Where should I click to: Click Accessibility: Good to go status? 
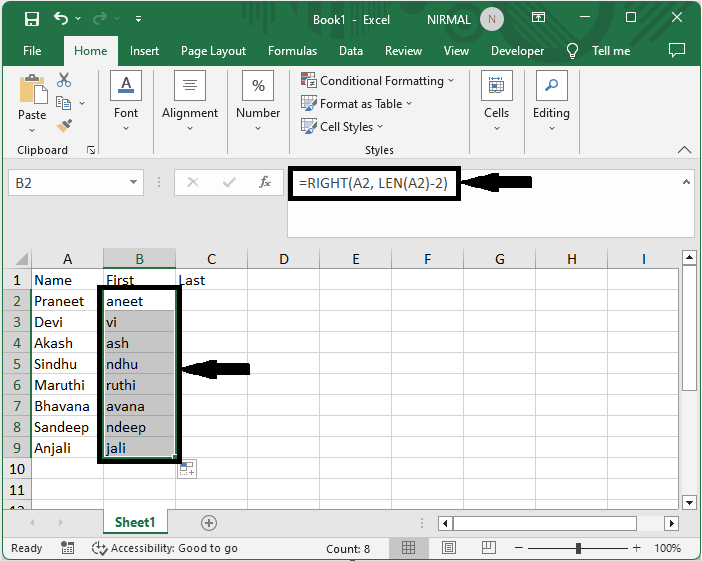point(165,548)
